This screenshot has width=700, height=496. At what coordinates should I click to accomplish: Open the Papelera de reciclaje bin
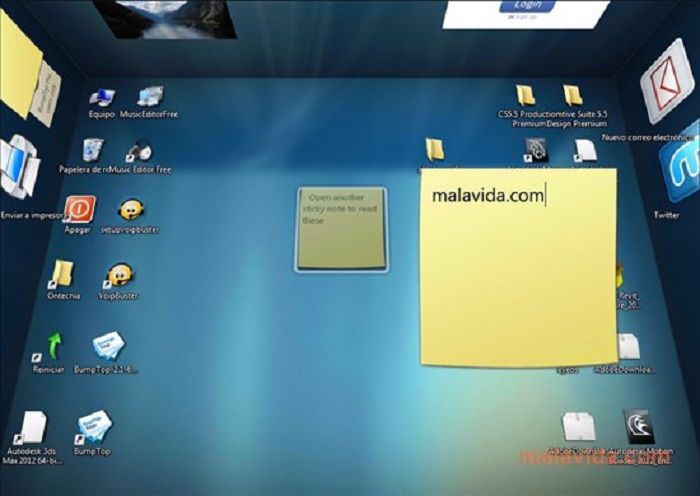pyautogui.click(x=93, y=150)
